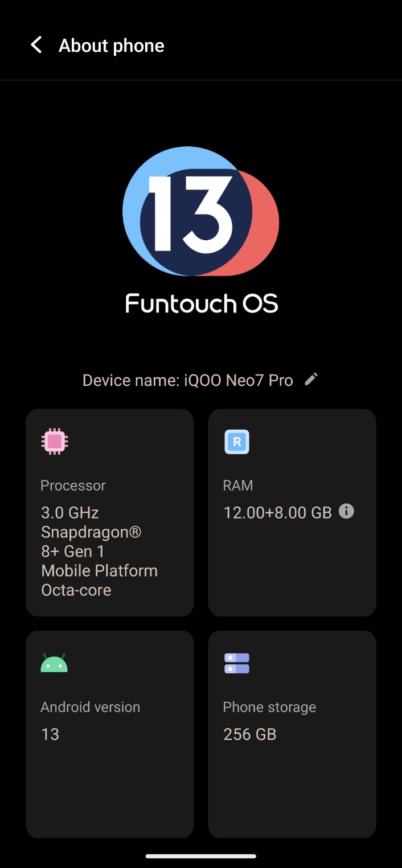Select the "About phone" page title
Image resolution: width=402 pixels, height=868 pixels.
111,46
